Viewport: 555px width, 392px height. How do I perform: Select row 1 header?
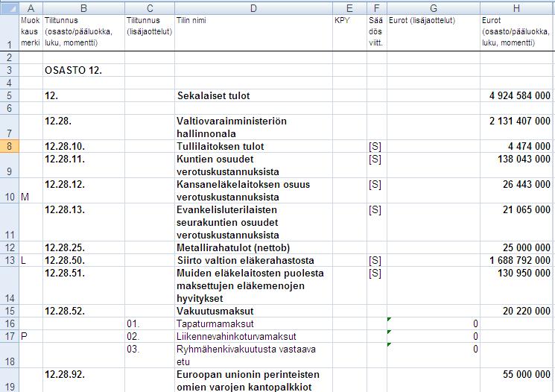click(x=9, y=33)
